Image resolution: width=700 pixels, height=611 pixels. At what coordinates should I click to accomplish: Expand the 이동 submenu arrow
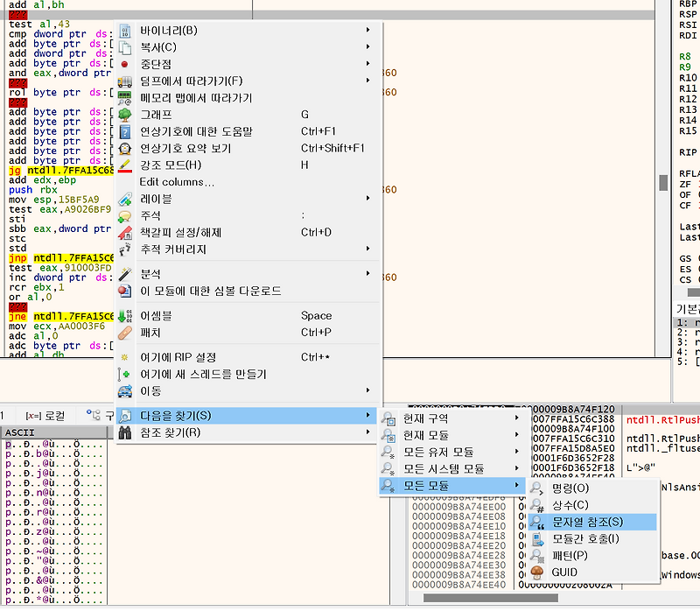pos(368,390)
